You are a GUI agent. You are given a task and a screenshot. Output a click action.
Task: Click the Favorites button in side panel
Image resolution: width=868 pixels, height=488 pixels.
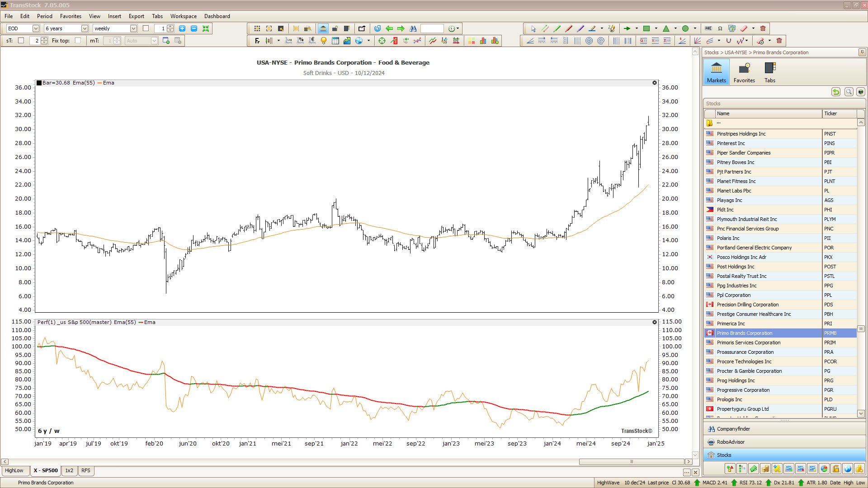[x=744, y=72]
